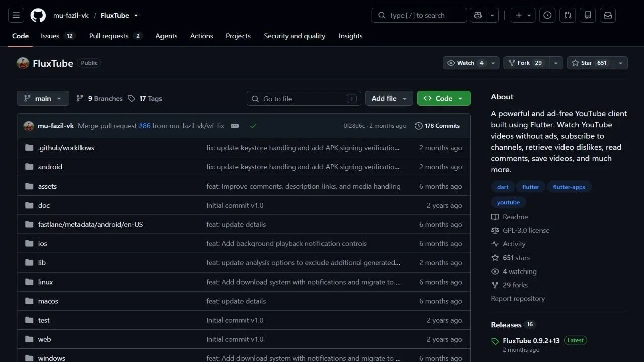Click the flutter topic tag
Screen dimensions: 644x362
(531, 187)
